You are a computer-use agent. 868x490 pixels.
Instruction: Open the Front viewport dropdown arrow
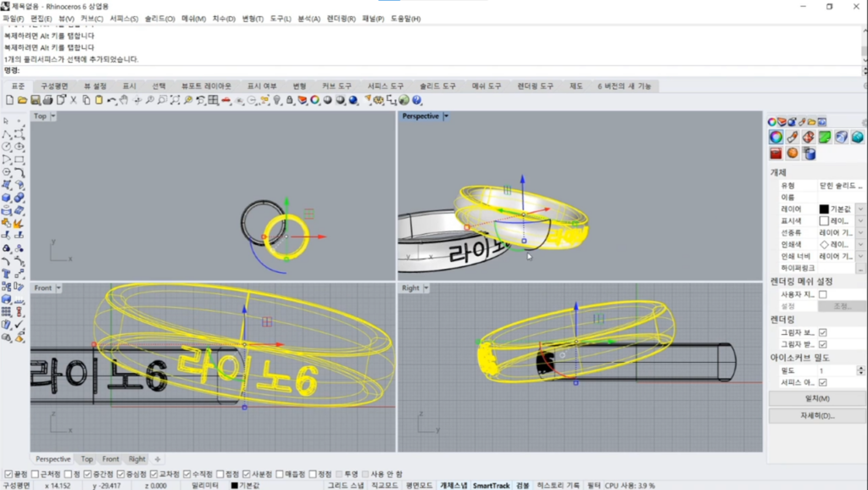[x=58, y=288]
